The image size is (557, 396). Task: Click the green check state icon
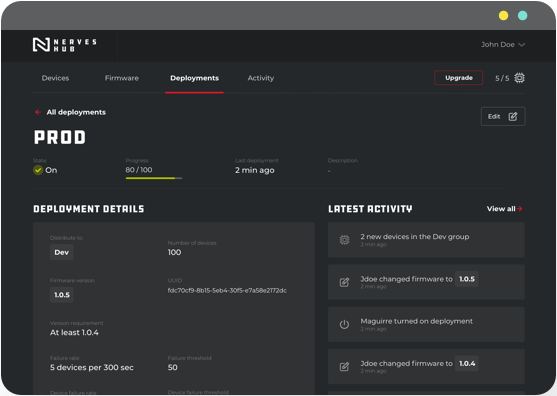click(x=38, y=170)
